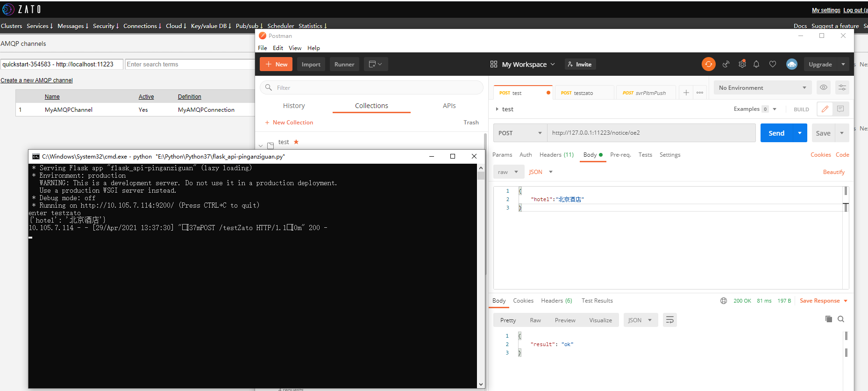Screen dimensions: 868x391
Task: Click the New button in Postman
Action: click(276, 64)
